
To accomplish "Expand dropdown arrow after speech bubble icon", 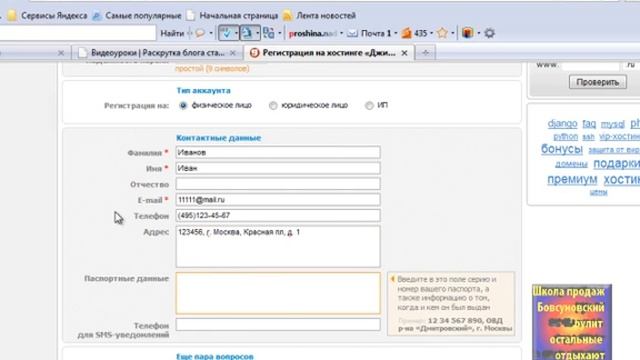I will coord(211,33).
